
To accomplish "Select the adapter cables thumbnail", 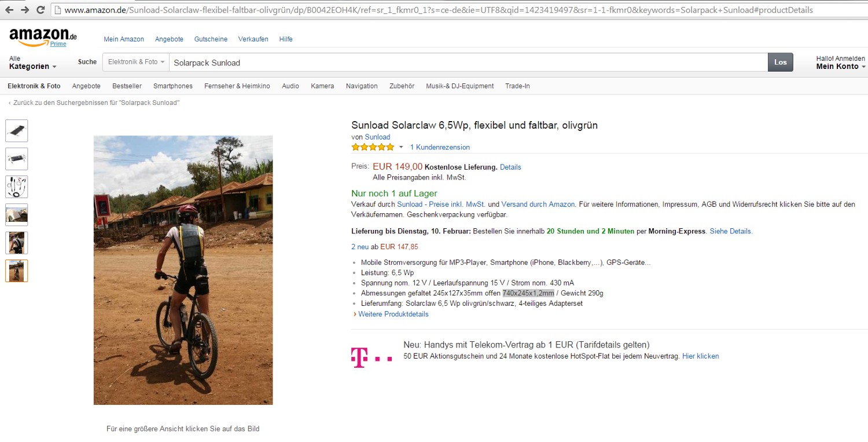I will (17, 187).
